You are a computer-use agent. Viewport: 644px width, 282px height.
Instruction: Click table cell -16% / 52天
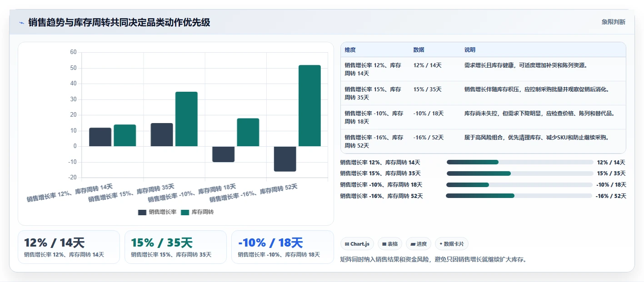(429, 138)
